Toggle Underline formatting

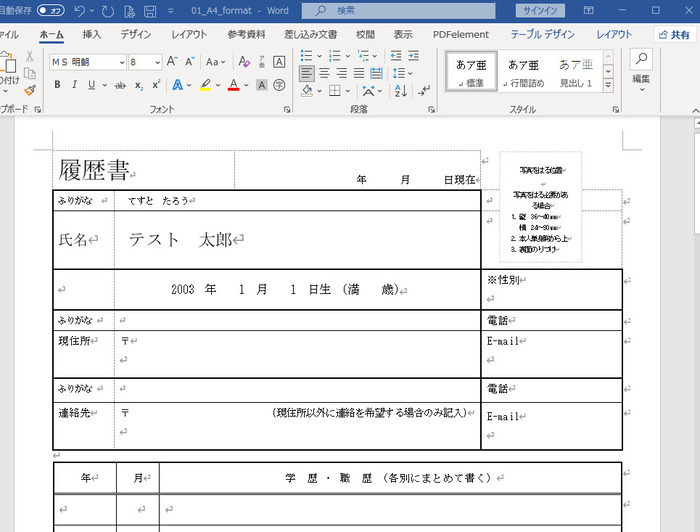point(92,84)
